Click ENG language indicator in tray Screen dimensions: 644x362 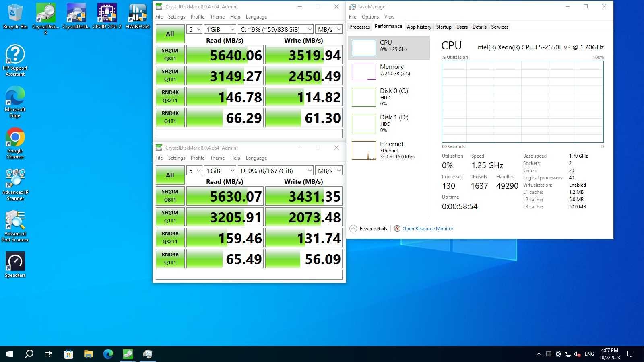point(589,354)
